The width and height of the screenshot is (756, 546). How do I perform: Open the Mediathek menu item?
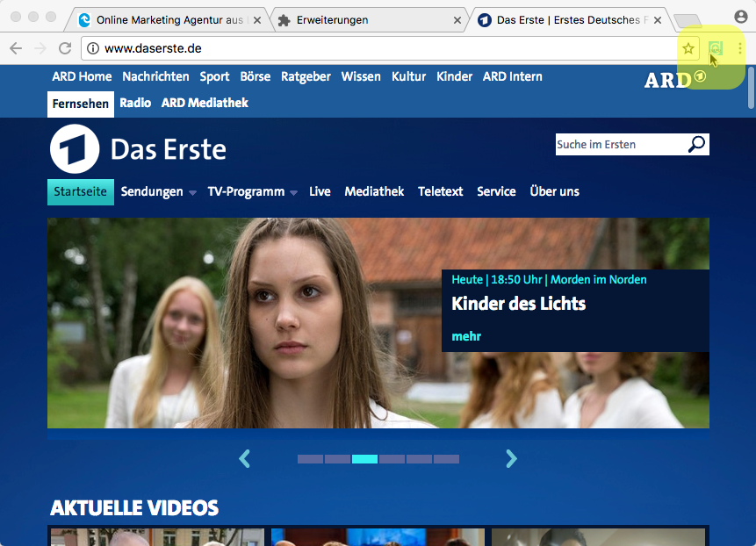(374, 191)
